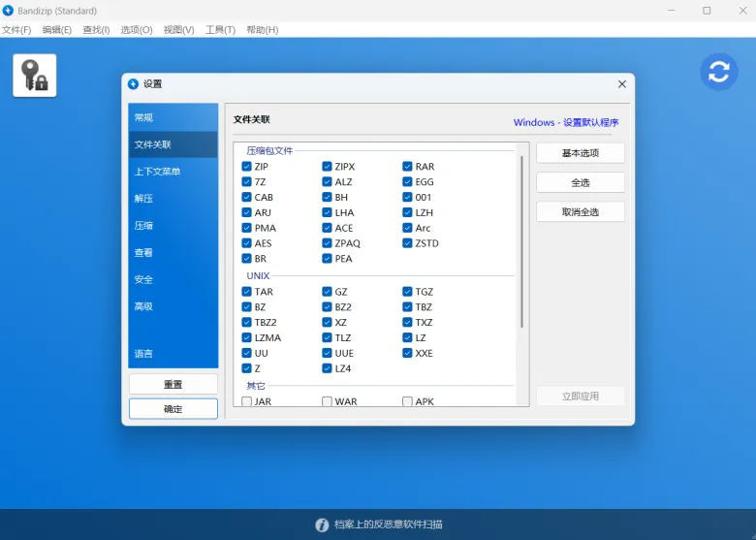This screenshot has height=540, width=756.
Task: Toggle the BZ2 checkbox
Action: click(x=327, y=307)
